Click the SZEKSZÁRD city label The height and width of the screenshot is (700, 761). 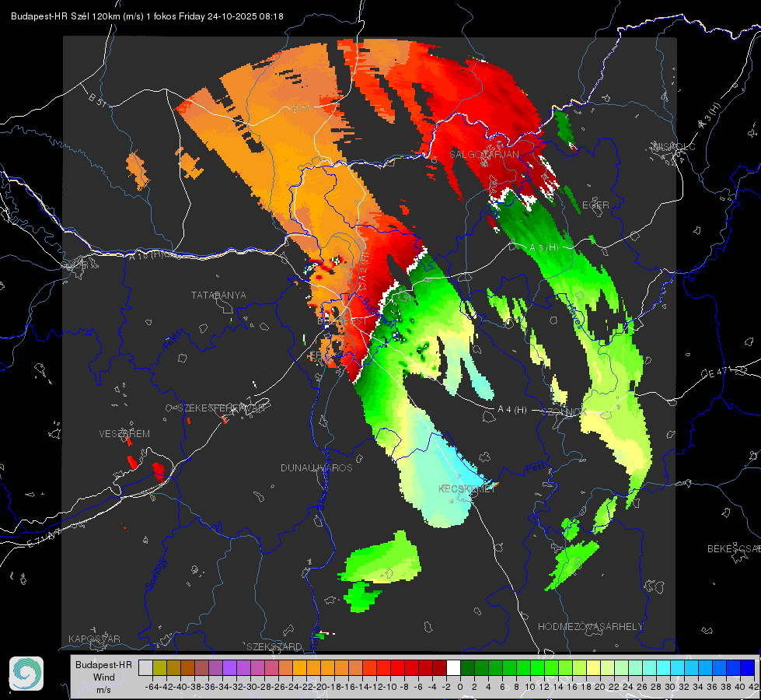274,646
